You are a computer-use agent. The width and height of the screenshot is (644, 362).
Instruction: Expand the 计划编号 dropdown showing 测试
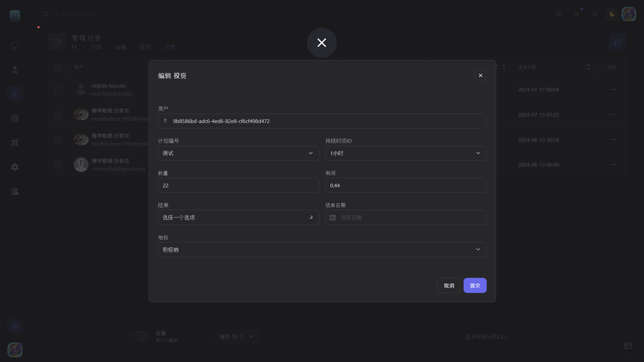coord(238,153)
